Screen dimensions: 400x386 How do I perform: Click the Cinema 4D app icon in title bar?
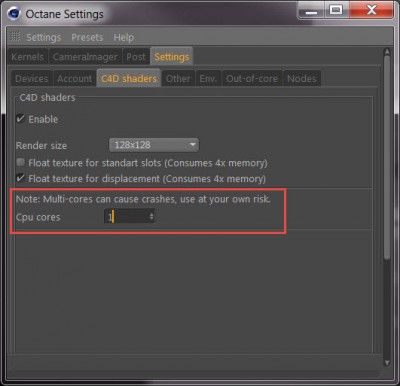pyautogui.click(x=14, y=14)
